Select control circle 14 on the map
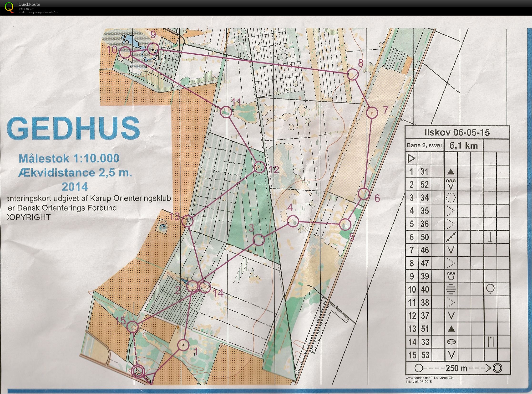The image size is (532, 394). 205,287
